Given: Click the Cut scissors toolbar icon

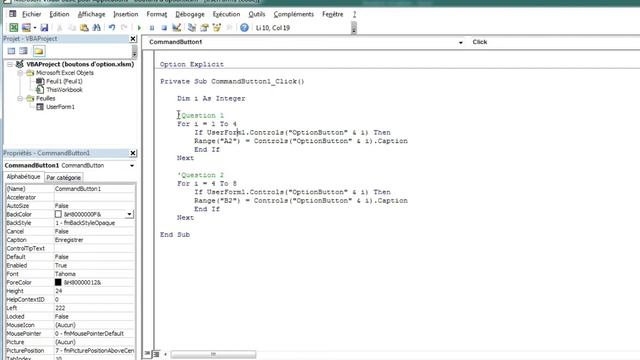Looking at the screenshot, I should coord(60,28).
